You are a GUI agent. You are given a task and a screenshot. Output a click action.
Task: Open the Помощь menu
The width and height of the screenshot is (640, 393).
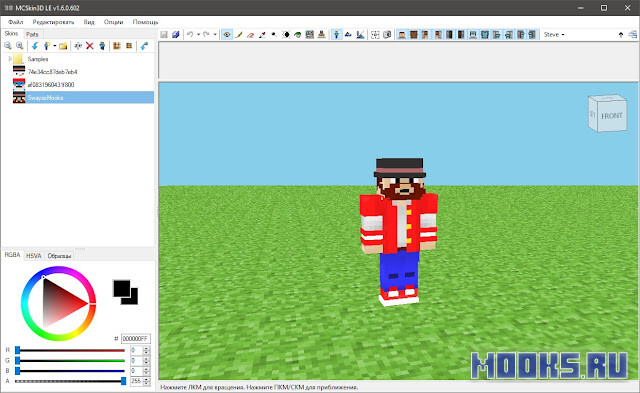tap(145, 22)
